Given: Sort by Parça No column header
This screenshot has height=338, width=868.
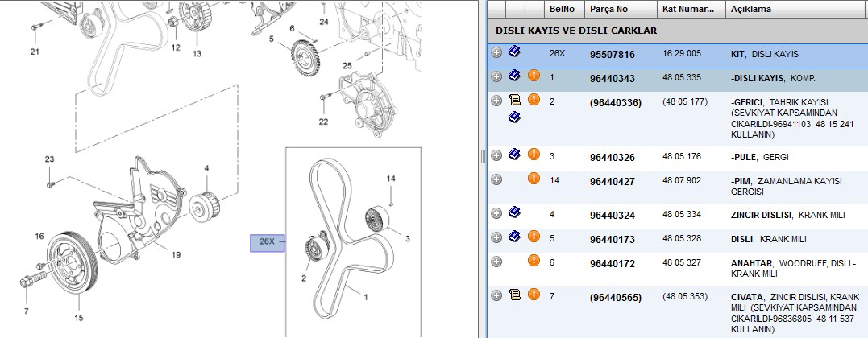Looking at the screenshot, I should coord(621,9).
